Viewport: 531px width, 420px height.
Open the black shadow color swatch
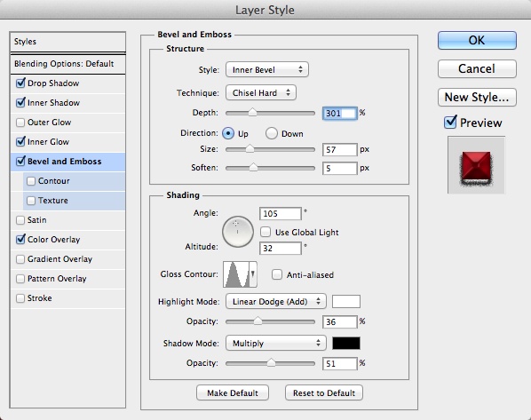pos(346,344)
